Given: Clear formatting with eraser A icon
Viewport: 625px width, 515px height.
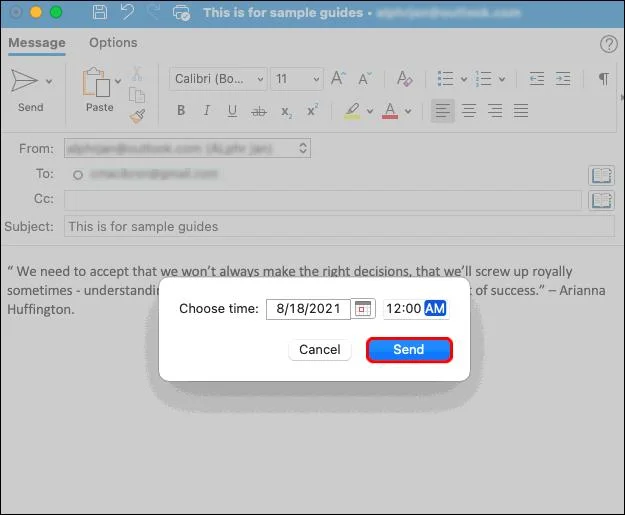Looking at the screenshot, I should [x=404, y=78].
